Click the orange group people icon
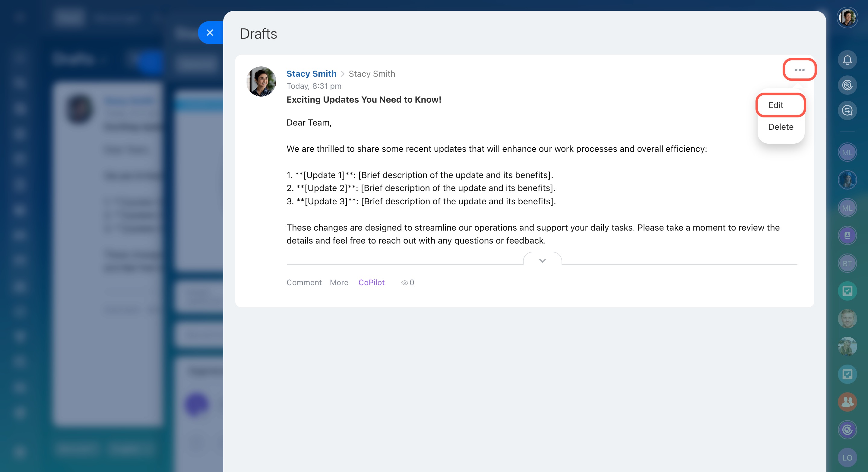The height and width of the screenshot is (472, 868). tap(847, 402)
